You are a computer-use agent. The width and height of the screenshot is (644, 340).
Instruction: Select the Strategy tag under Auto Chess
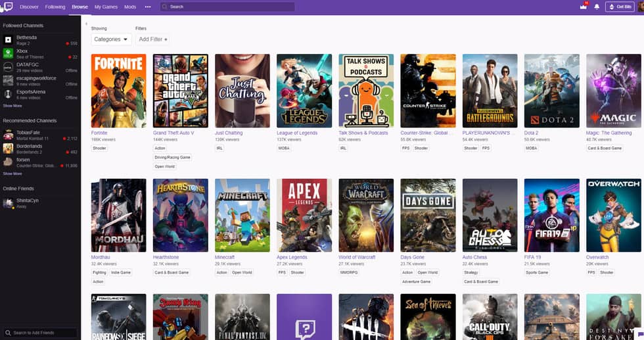pyautogui.click(x=471, y=272)
